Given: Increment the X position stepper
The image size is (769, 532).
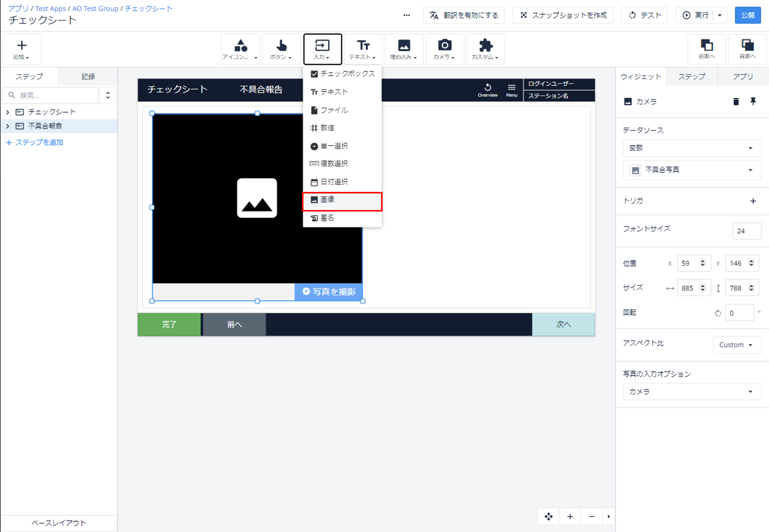Looking at the screenshot, I should [x=703, y=261].
